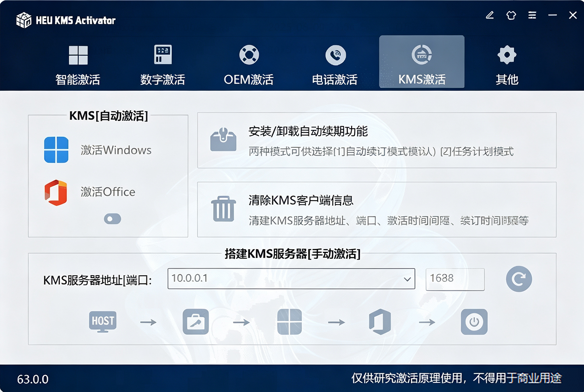Click the grey Office logo step icon
This screenshot has height=392, width=584.
pos(380,322)
